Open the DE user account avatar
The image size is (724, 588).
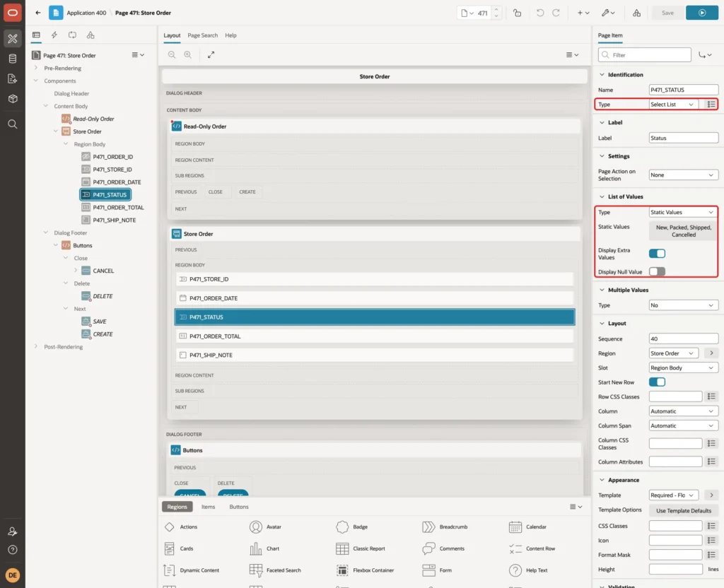[x=13, y=575]
